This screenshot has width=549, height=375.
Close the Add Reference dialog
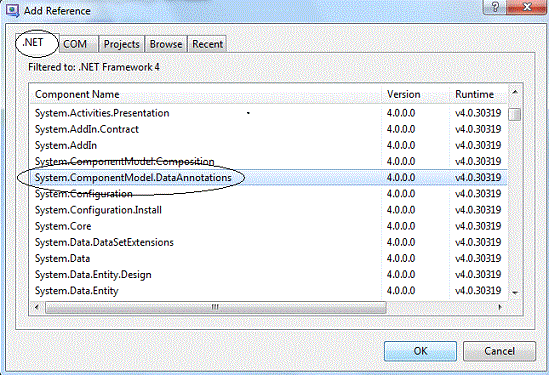[x=526, y=7]
